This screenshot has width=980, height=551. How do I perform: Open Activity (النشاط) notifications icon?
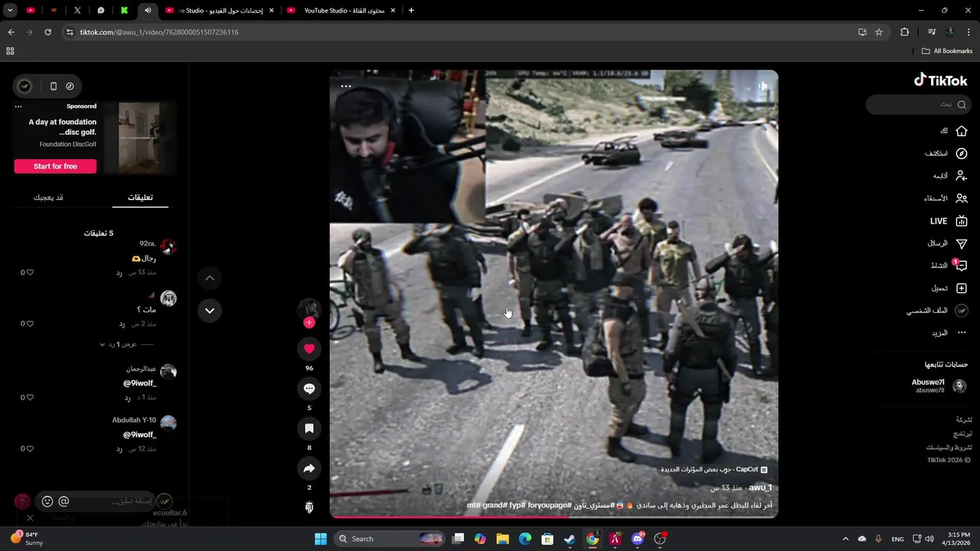(x=961, y=266)
